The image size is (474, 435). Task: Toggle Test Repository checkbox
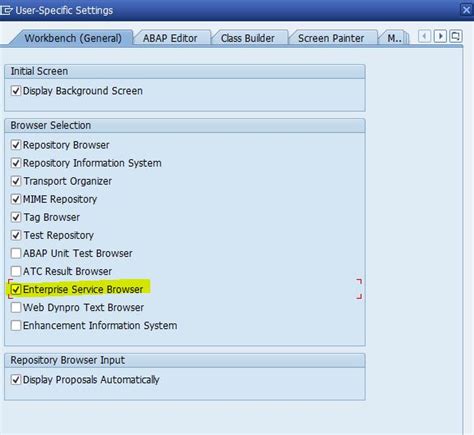[x=16, y=235]
